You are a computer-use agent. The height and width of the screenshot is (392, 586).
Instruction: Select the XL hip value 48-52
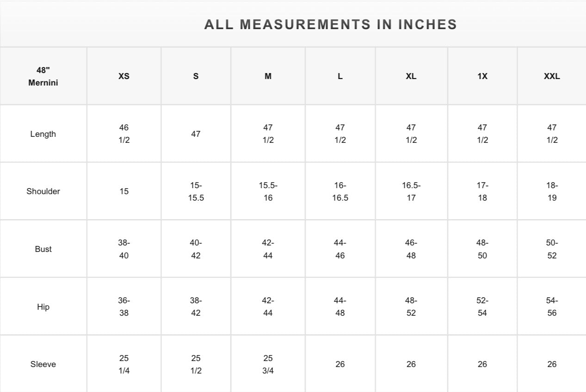pyautogui.click(x=411, y=306)
